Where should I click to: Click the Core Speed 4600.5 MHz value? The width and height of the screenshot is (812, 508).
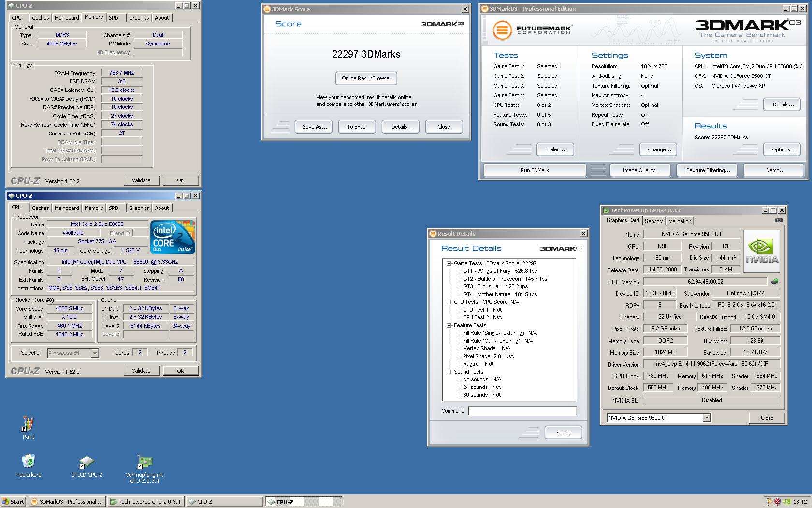click(x=70, y=309)
